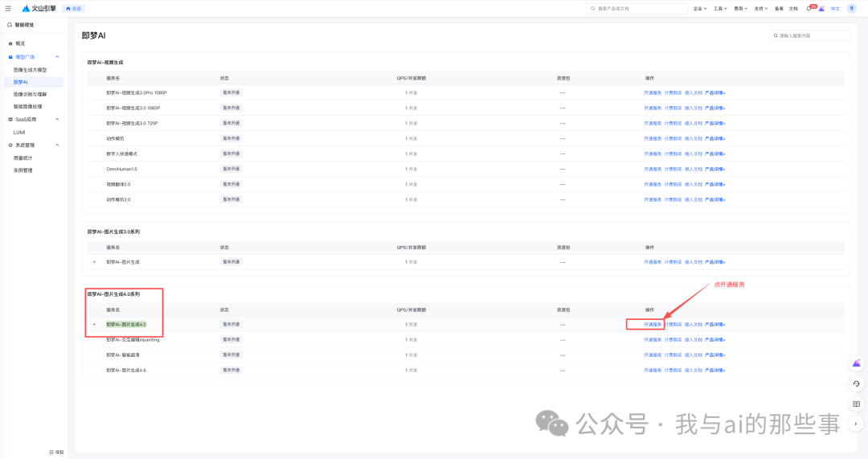Open the 备案 header link
This screenshot has height=459, width=868.
pyautogui.click(x=779, y=8)
